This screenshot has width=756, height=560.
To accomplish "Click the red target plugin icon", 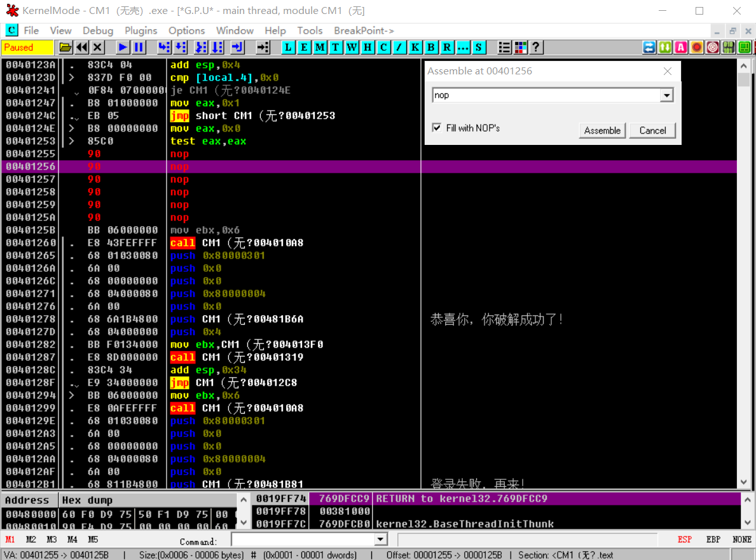I will point(713,47).
